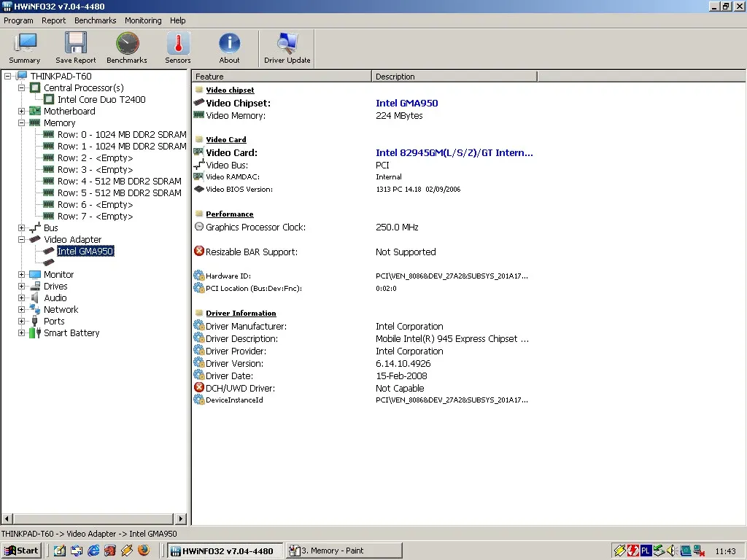Collapse the Video Adapter branch
The image size is (747, 560).
(21, 239)
